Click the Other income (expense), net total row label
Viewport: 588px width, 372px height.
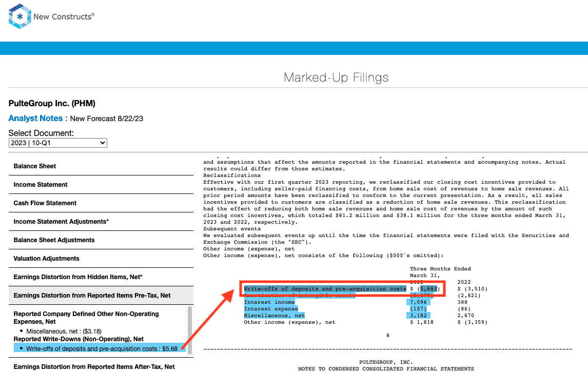click(289, 323)
